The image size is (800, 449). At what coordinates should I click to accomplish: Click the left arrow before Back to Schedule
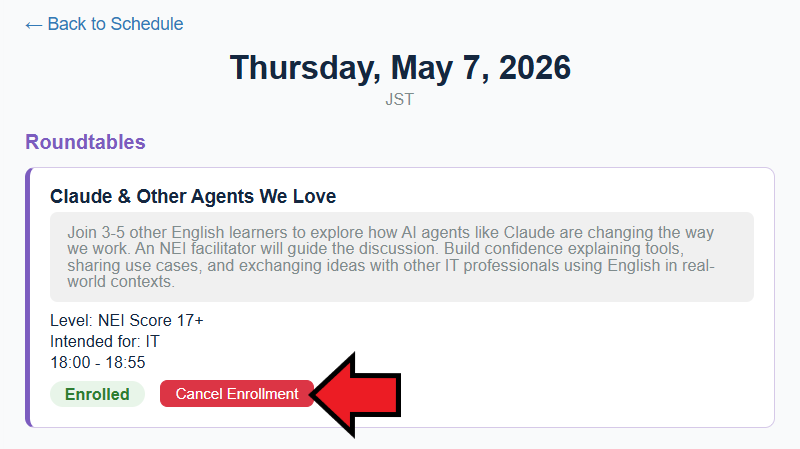coord(34,24)
